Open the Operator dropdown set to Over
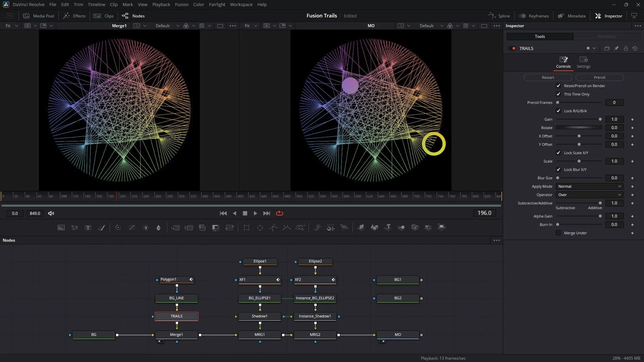Screen dimensions: 644x362 point(589,195)
